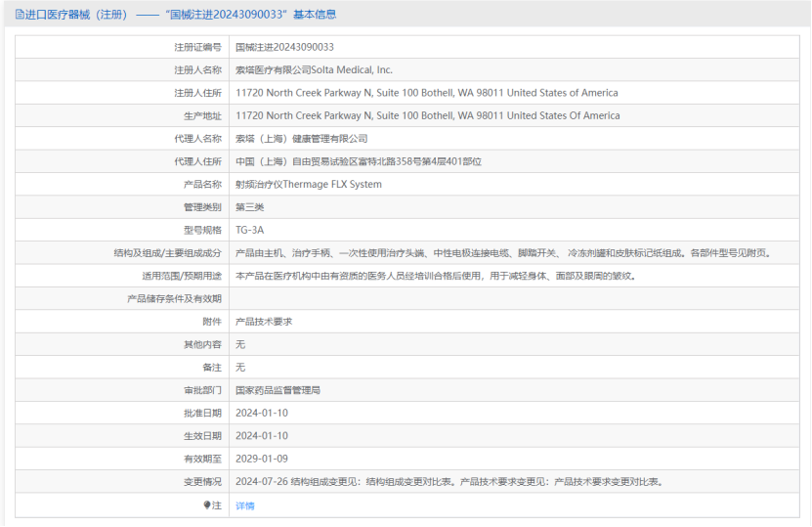
Task: Click the 附件 value 产品技术要求
Action: coord(264,322)
